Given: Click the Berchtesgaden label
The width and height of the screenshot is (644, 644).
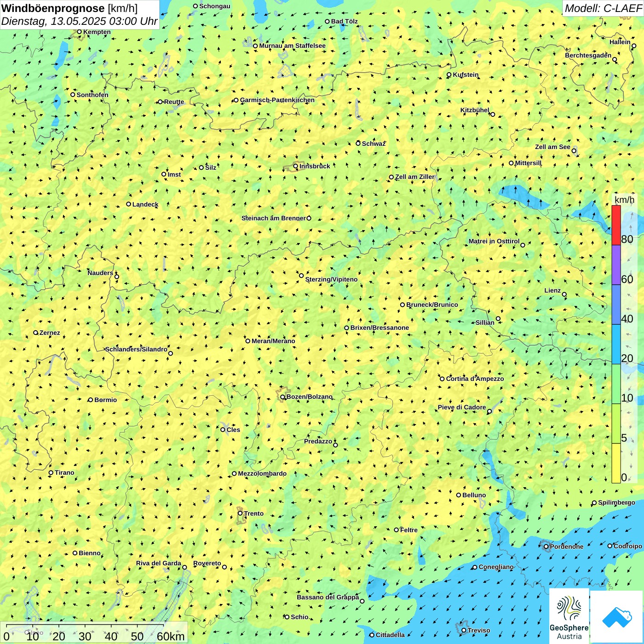Looking at the screenshot, I should coord(588,55).
